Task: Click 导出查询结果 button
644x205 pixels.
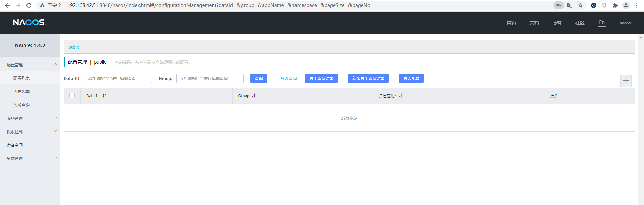Action: [321, 78]
